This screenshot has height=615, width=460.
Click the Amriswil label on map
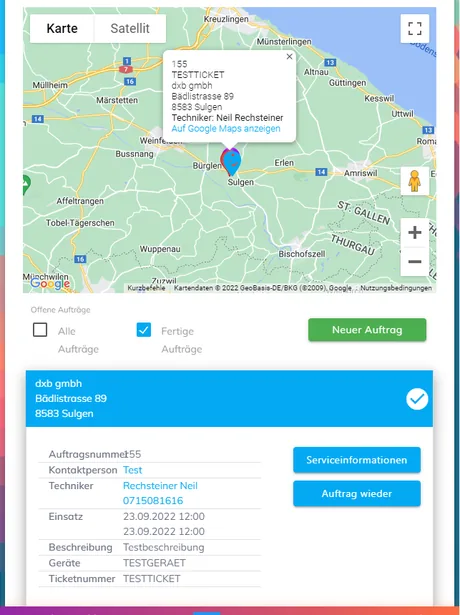click(361, 173)
